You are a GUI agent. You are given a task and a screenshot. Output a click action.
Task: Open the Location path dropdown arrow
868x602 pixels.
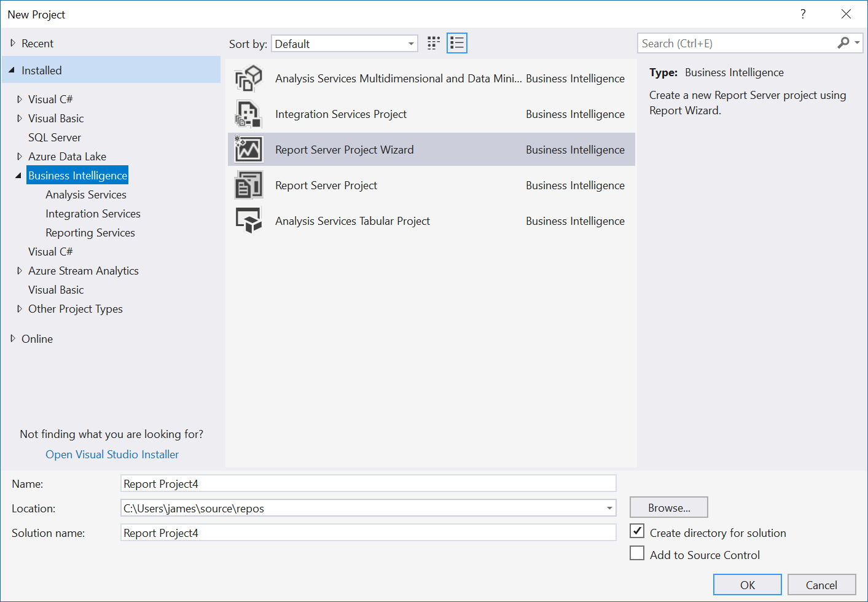tap(609, 508)
